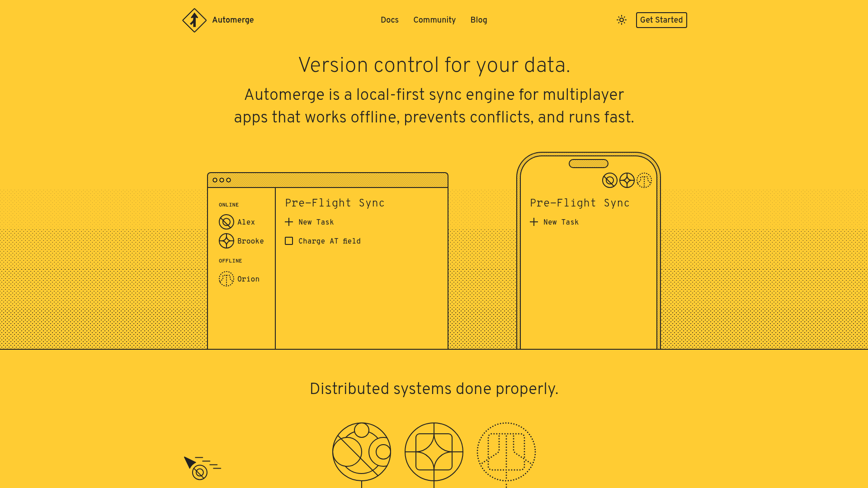
Task: Click the Pre-Flight Sync title on the phone
Action: tap(580, 203)
